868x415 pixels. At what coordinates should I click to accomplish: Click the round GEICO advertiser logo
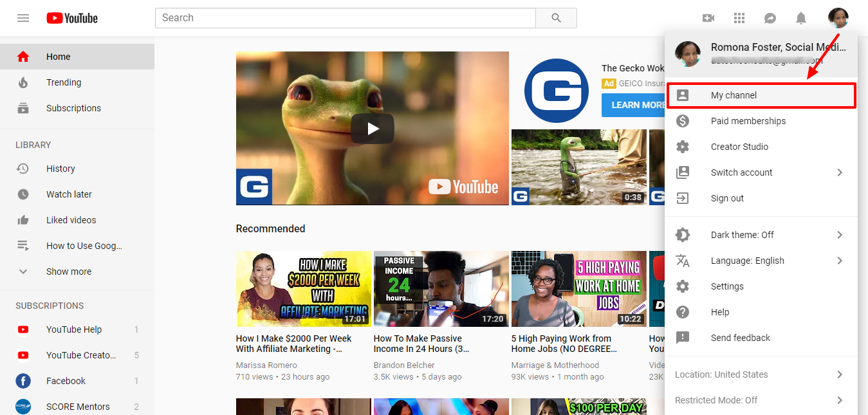tap(557, 91)
